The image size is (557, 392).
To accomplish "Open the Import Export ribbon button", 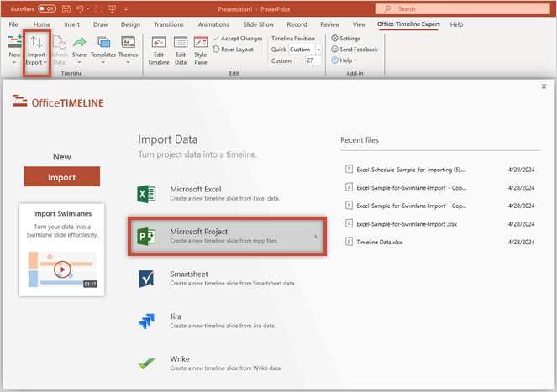I will 36,50.
